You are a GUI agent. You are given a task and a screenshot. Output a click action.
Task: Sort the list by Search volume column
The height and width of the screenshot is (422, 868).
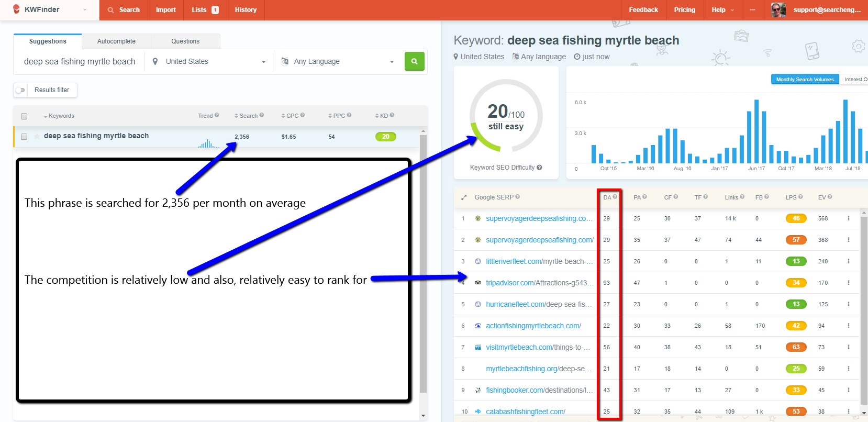pyautogui.click(x=246, y=116)
